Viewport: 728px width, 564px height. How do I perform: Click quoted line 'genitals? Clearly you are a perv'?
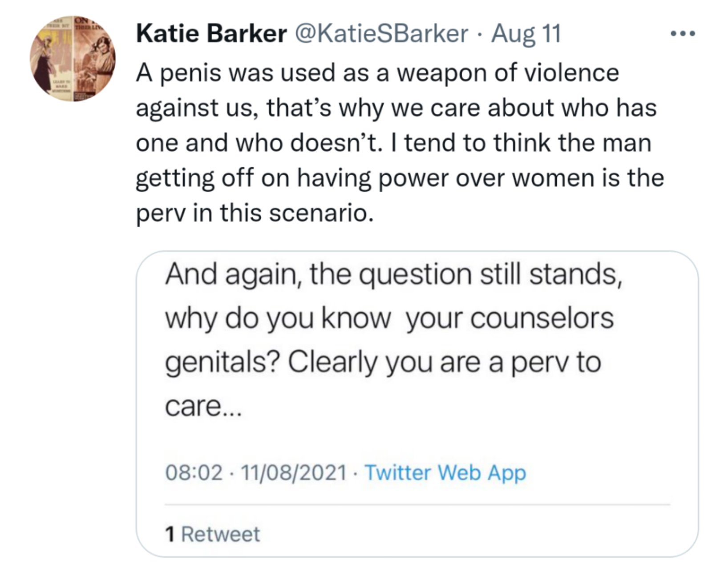click(383, 362)
